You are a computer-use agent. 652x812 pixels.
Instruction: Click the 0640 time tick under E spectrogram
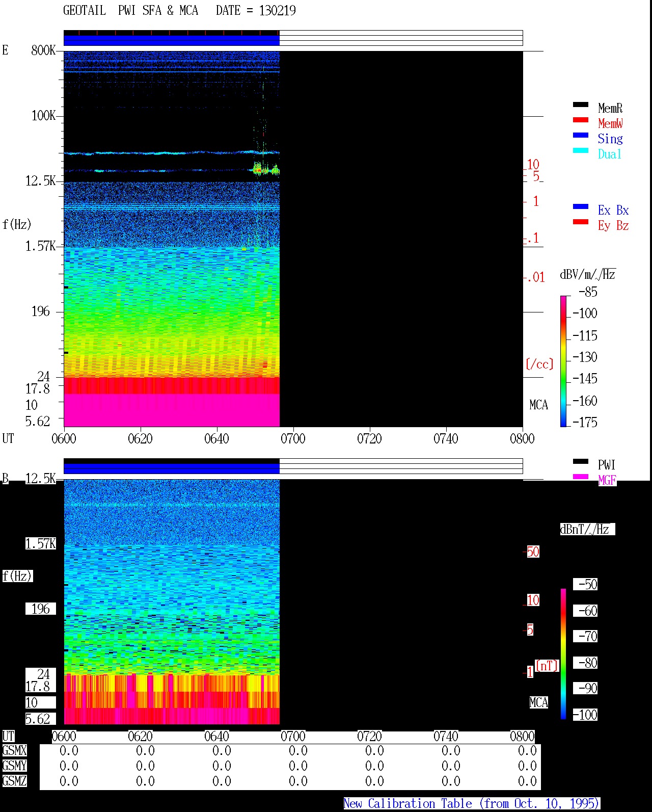[216, 438]
